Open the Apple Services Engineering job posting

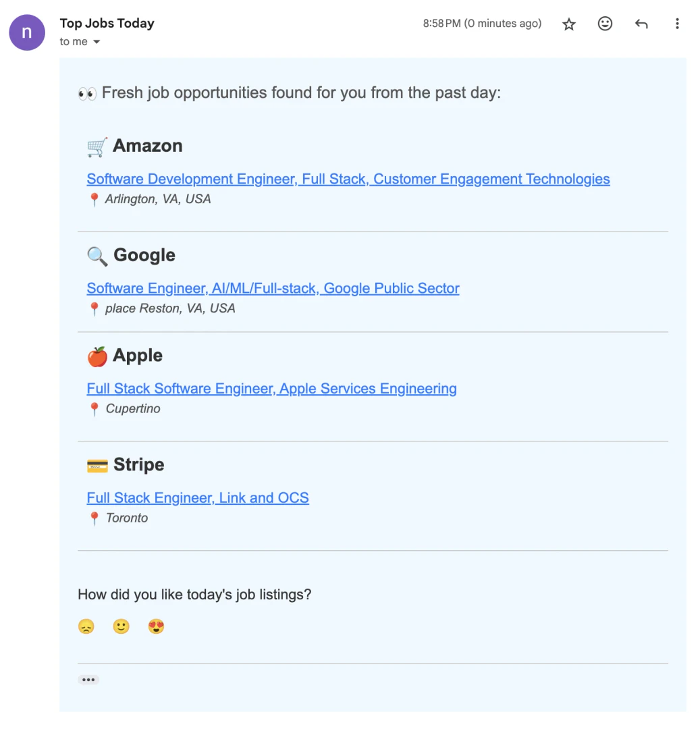tap(271, 389)
